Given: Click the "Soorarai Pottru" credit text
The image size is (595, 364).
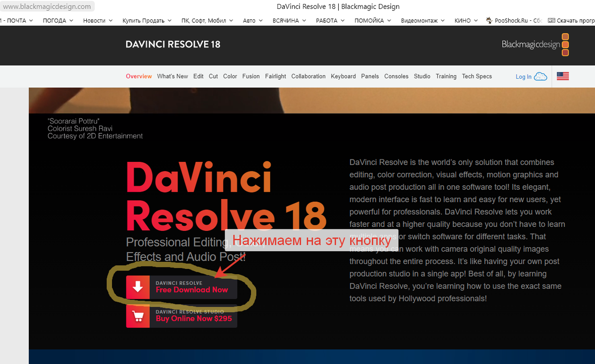Looking at the screenshot, I should [x=74, y=121].
